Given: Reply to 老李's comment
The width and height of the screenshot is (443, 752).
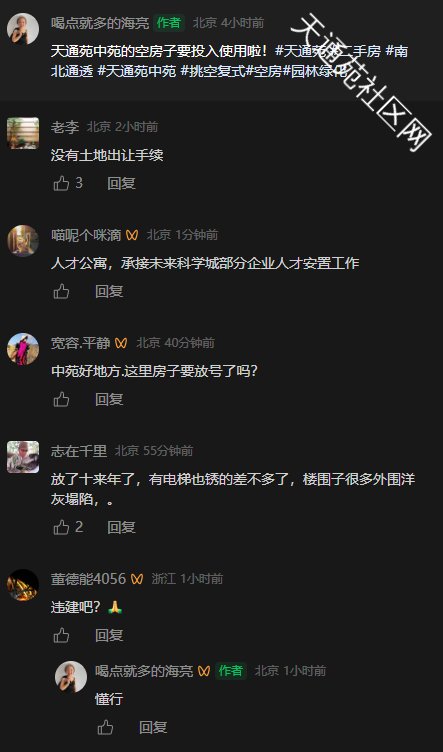Looking at the screenshot, I should 121,183.
